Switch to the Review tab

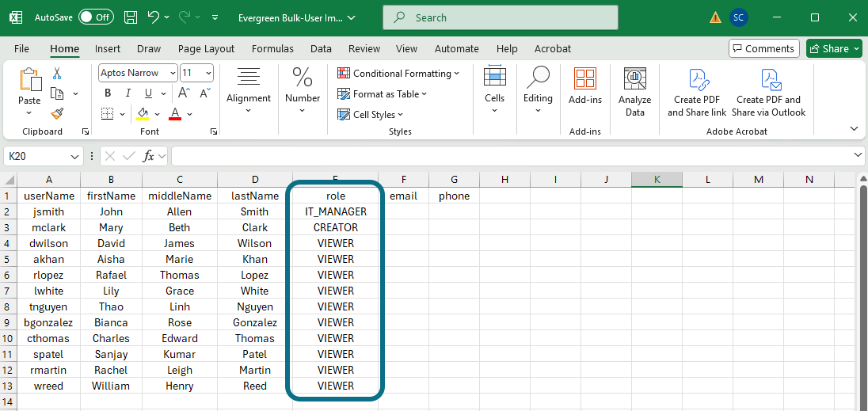(x=364, y=48)
